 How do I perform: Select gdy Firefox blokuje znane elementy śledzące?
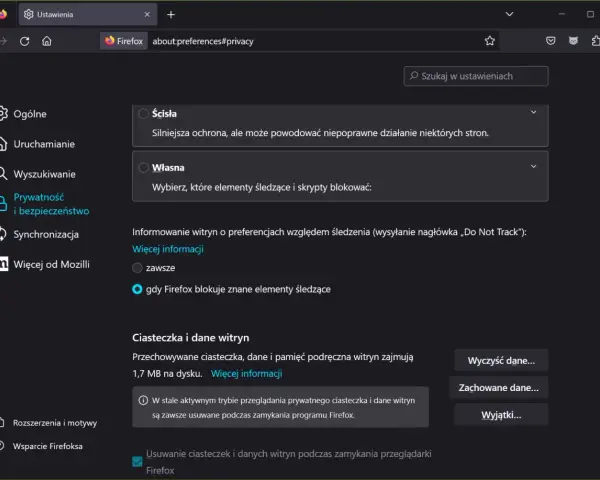point(137,289)
